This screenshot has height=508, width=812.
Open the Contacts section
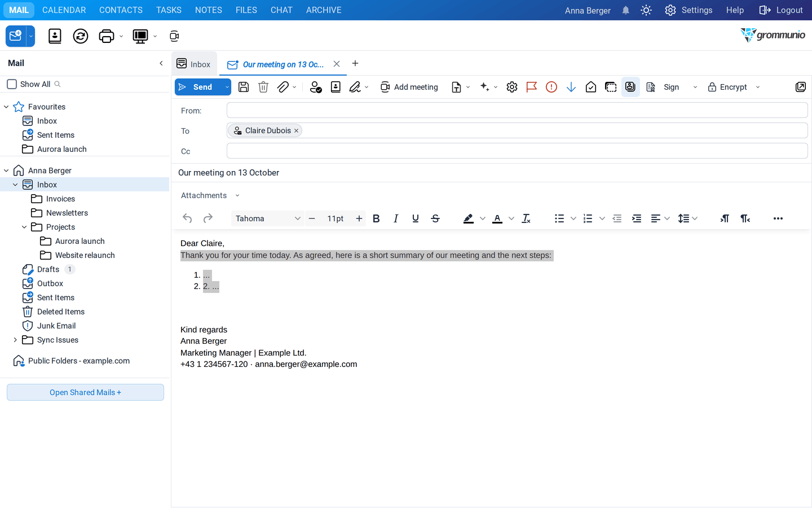click(x=121, y=10)
